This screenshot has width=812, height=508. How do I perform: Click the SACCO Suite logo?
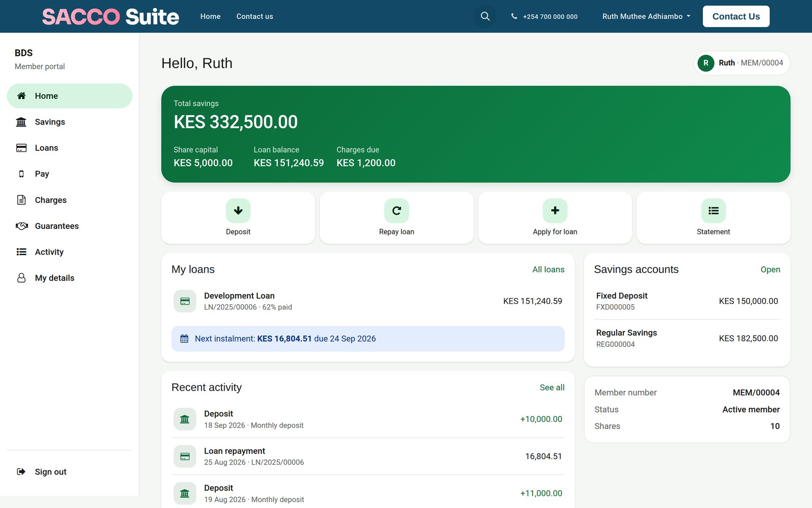[x=110, y=16]
